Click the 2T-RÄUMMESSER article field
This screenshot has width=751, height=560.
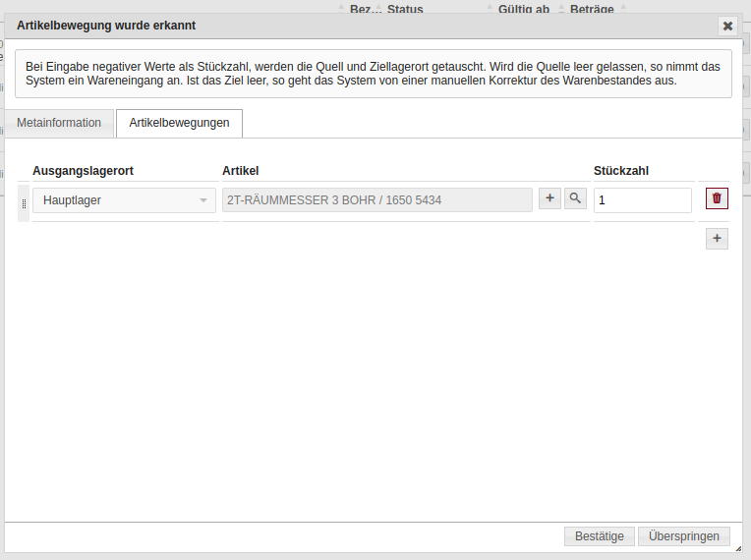point(377,200)
